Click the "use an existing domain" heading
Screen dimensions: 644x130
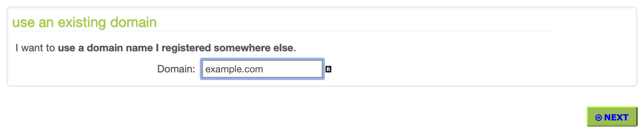pos(84,22)
